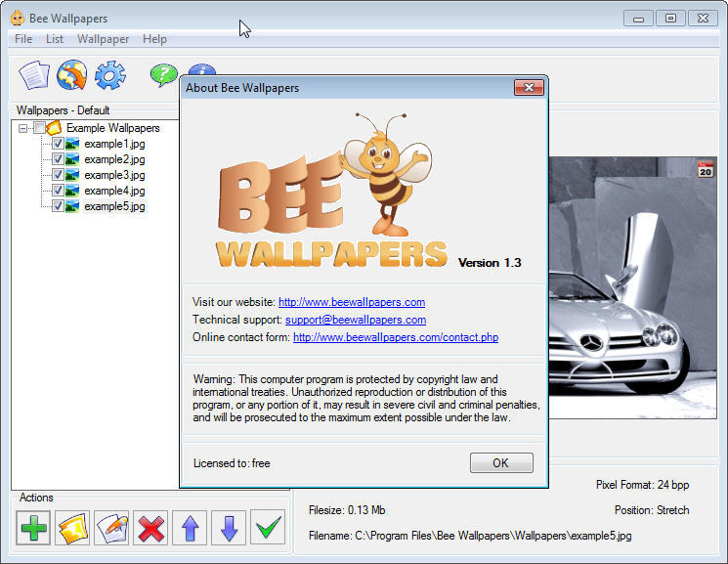Click the green checkmark action icon

tap(268, 527)
